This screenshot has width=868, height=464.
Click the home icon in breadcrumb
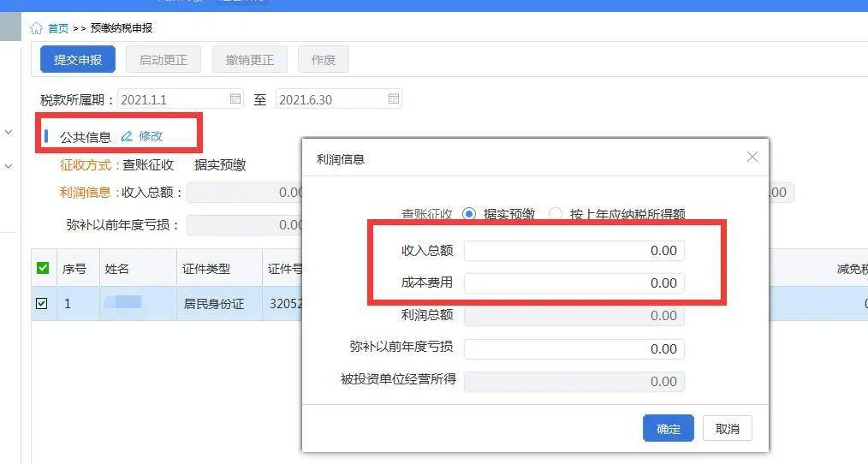36,27
